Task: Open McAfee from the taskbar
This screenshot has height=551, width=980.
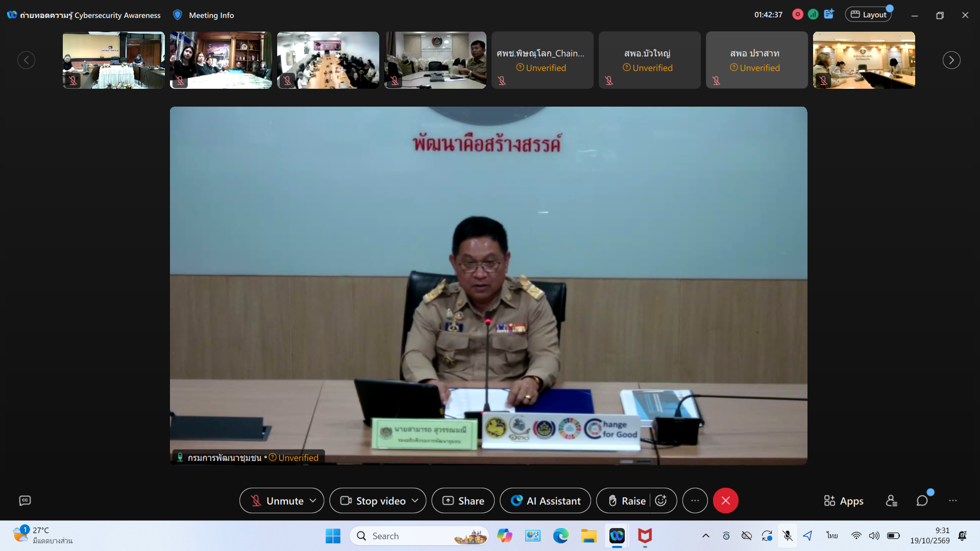Action: click(645, 536)
